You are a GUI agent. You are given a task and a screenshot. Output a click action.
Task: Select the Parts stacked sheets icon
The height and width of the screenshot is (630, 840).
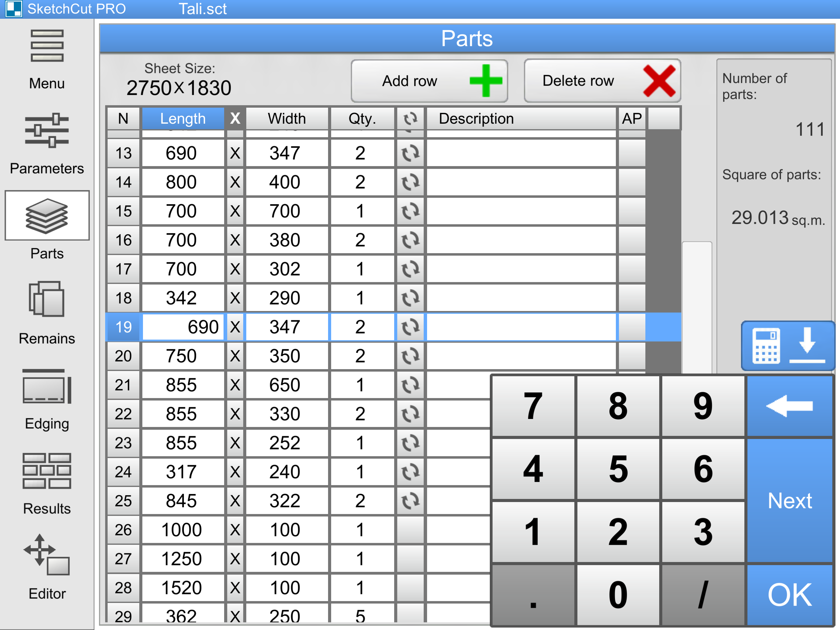pyautogui.click(x=47, y=215)
